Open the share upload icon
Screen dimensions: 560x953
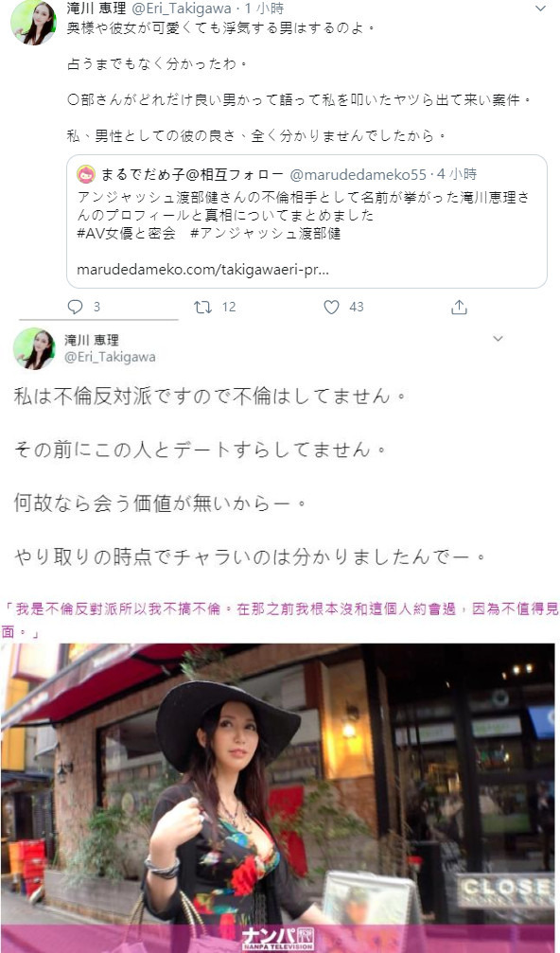tap(459, 307)
